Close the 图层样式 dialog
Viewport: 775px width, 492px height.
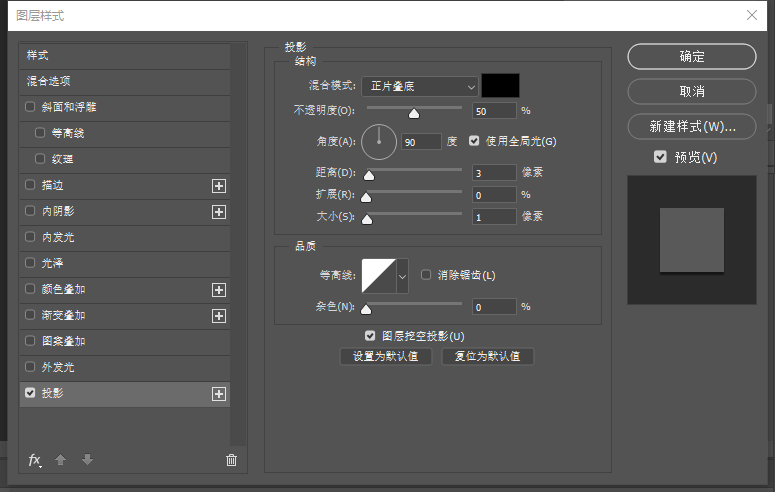(x=752, y=15)
